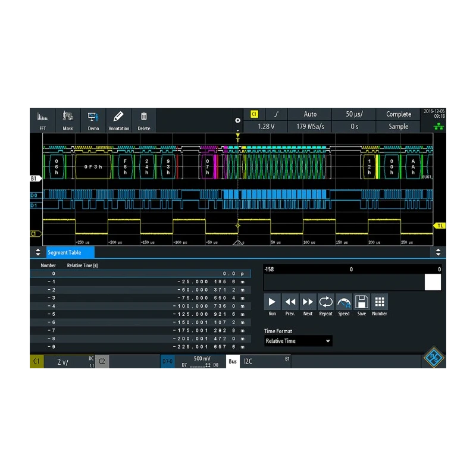Open the Demo tool
Viewport: 476px width, 476px height.
click(x=93, y=121)
